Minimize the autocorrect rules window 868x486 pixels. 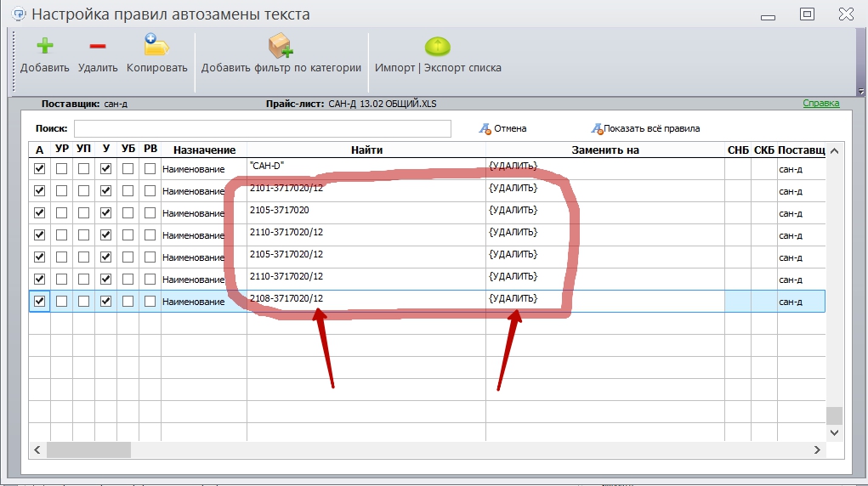click(768, 17)
